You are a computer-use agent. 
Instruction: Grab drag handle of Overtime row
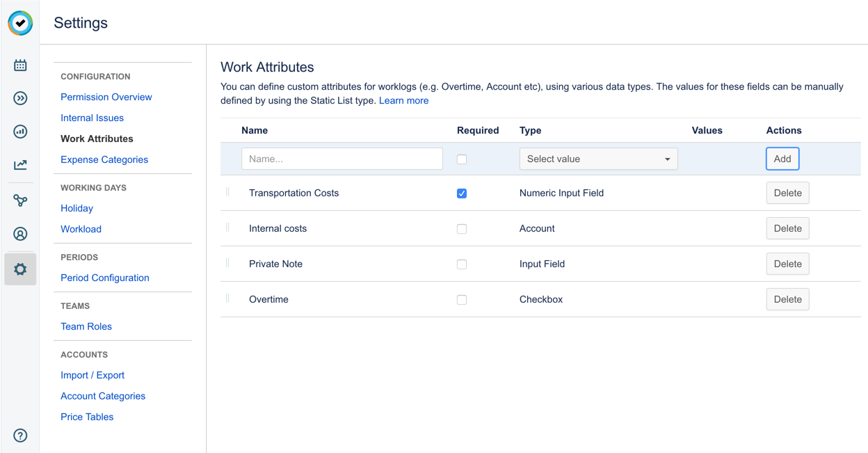click(x=227, y=299)
